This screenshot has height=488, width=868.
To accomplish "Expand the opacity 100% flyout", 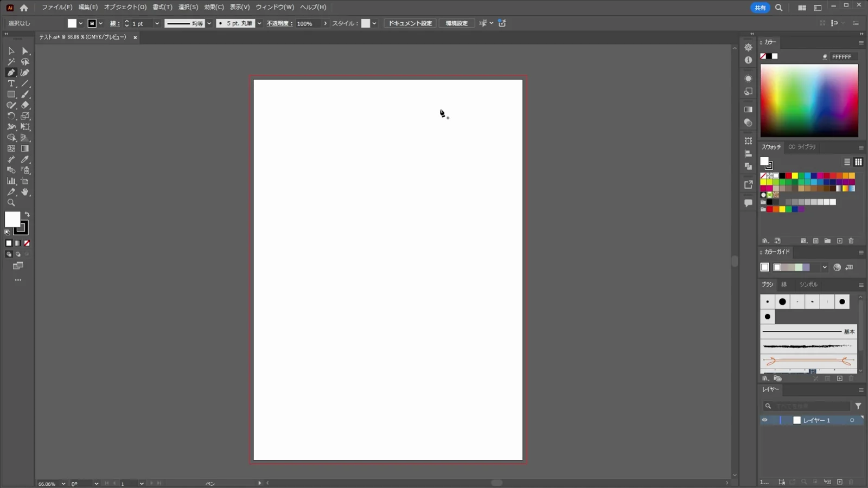I will point(325,23).
